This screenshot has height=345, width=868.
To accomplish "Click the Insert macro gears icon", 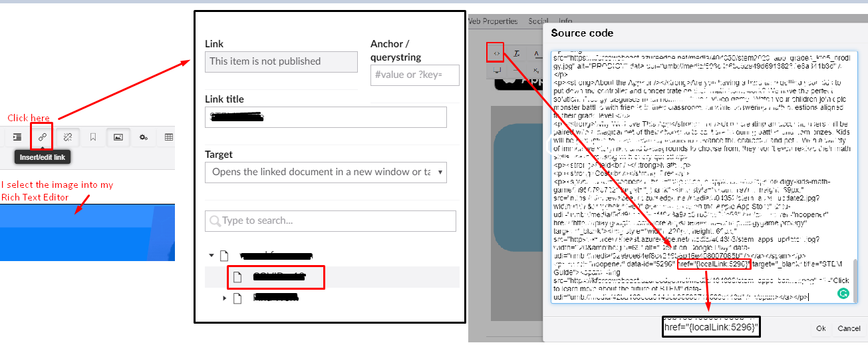I will point(143,137).
